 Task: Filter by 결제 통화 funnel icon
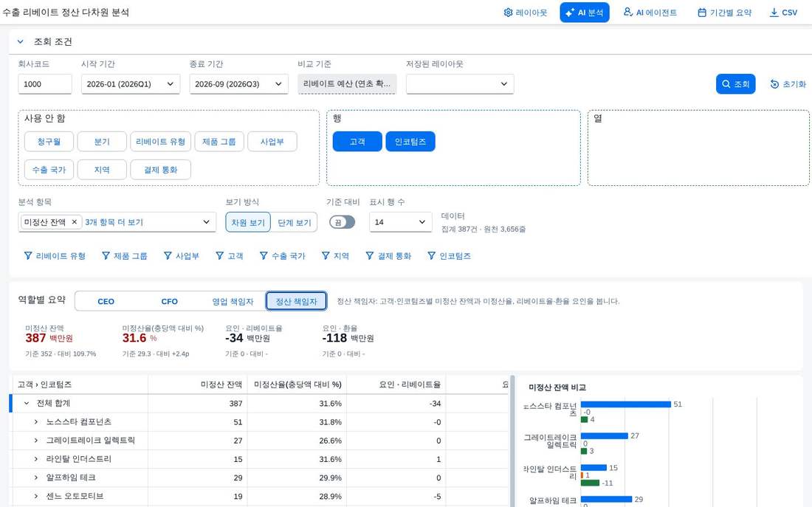click(369, 255)
